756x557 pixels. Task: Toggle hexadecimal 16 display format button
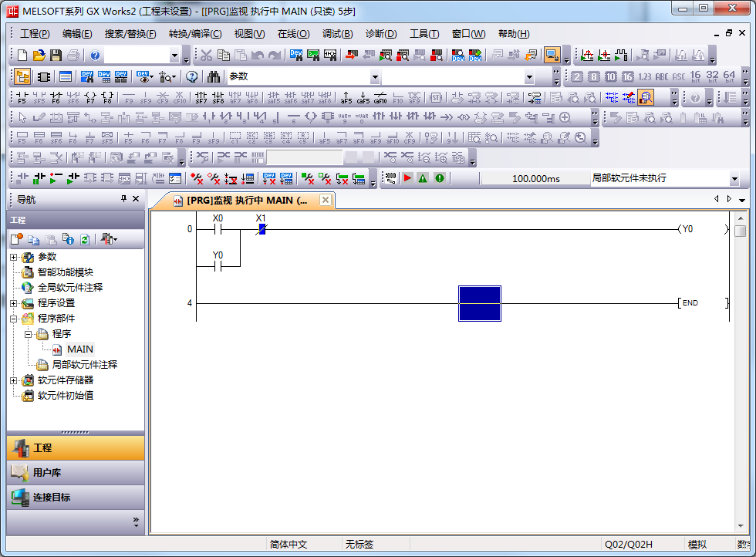628,77
